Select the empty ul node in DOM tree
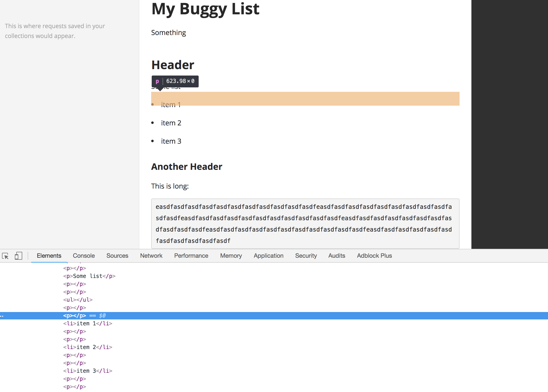The height and width of the screenshot is (392, 548). (x=78, y=300)
